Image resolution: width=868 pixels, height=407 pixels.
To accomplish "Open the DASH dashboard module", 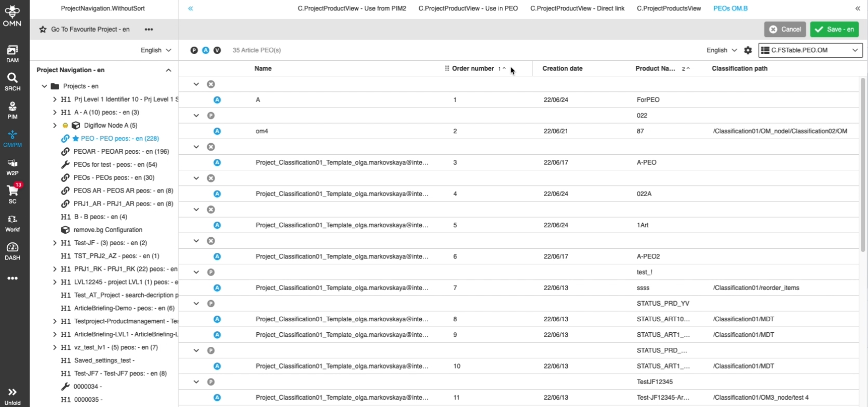I will (12, 251).
